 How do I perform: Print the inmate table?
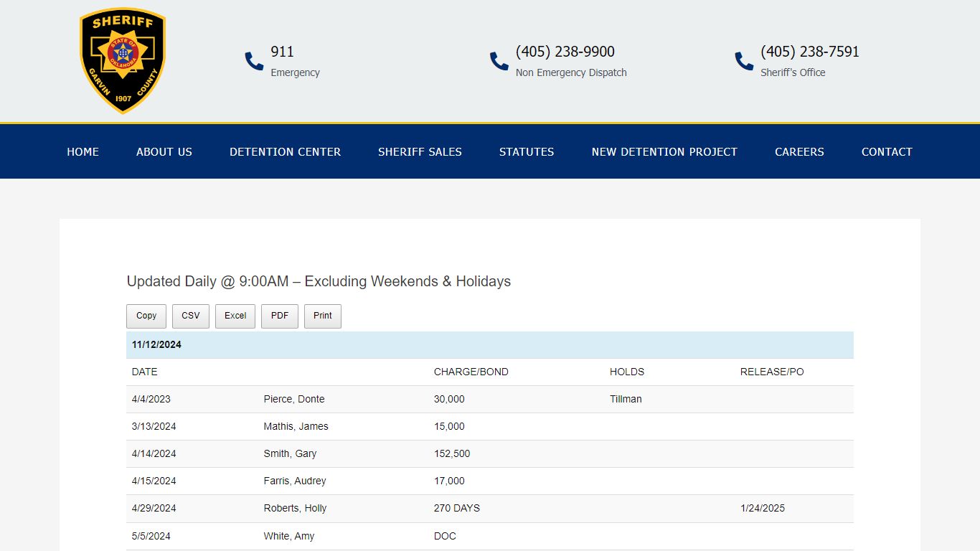tap(323, 316)
